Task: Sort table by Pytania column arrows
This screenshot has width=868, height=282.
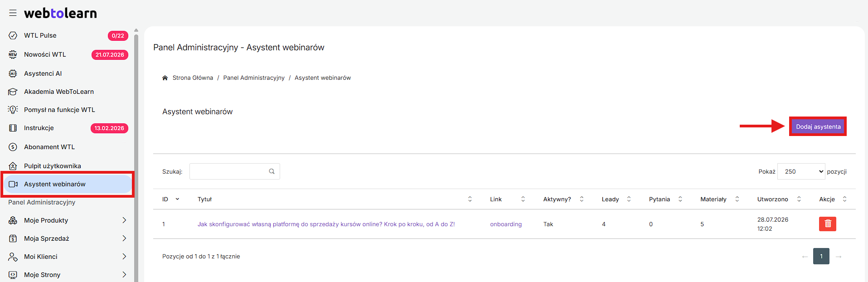Action: point(680,199)
